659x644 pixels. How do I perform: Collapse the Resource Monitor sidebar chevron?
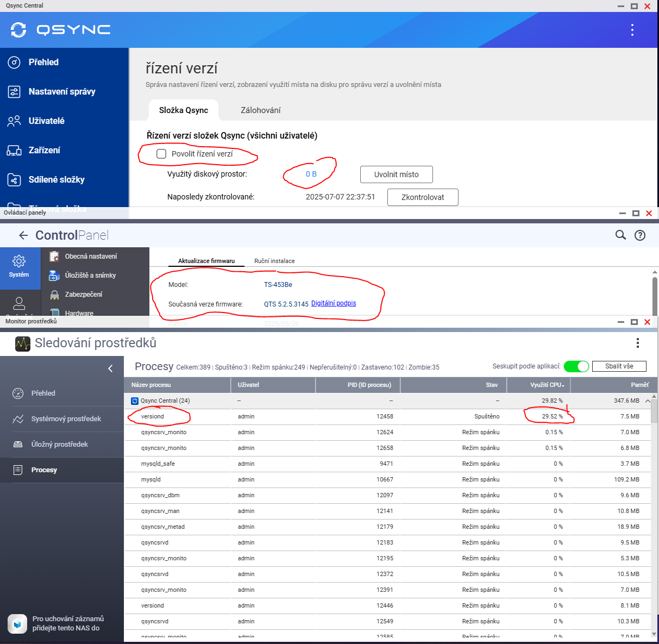click(110, 368)
